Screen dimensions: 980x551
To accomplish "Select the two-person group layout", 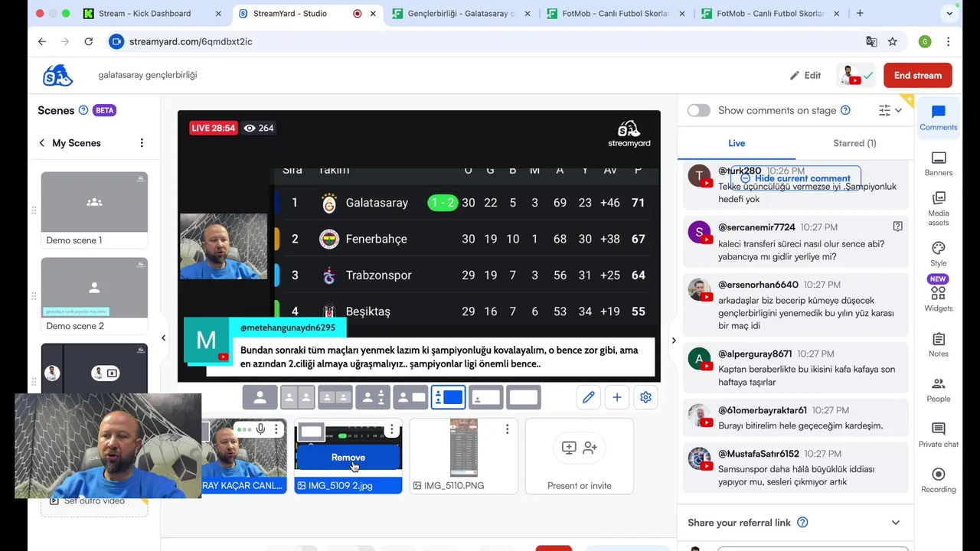I will click(335, 397).
